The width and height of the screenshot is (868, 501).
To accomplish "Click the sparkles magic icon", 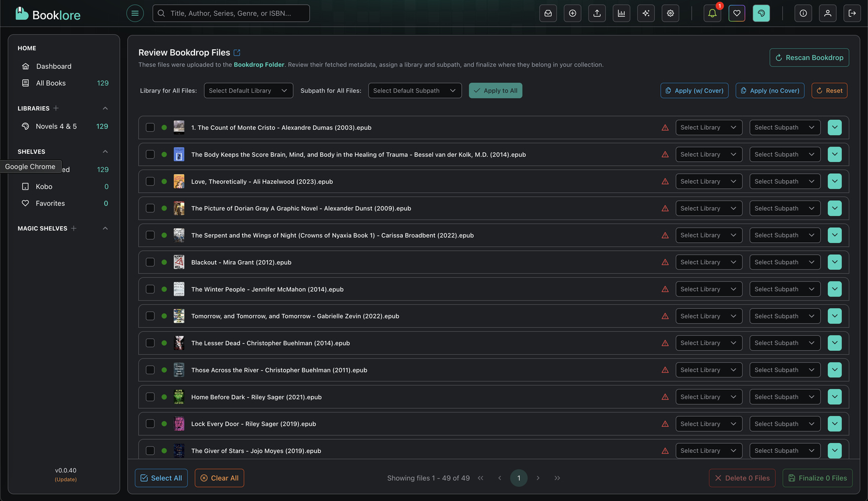I will [646, 13].
